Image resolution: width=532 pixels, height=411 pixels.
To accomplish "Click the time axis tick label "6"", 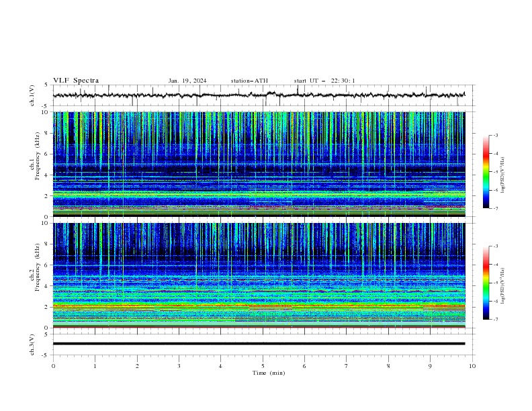I will [x=304, y=366].
